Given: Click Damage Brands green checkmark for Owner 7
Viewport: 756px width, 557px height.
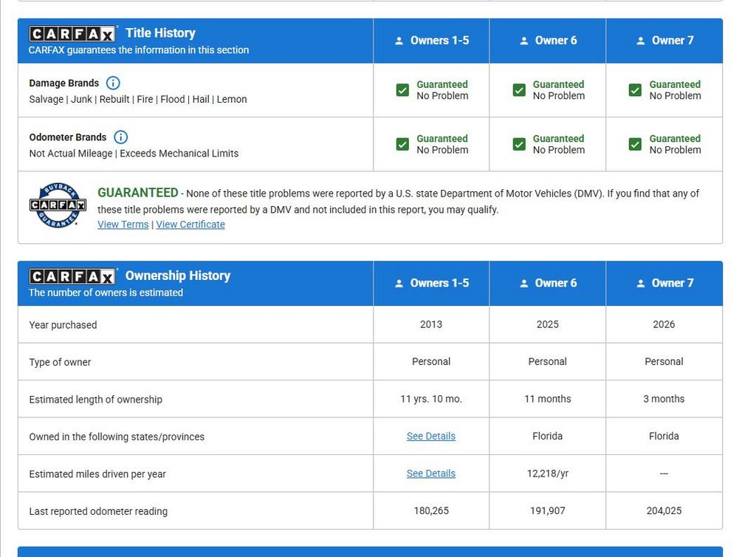Looking at the screenshot, I should pos(636,90).
